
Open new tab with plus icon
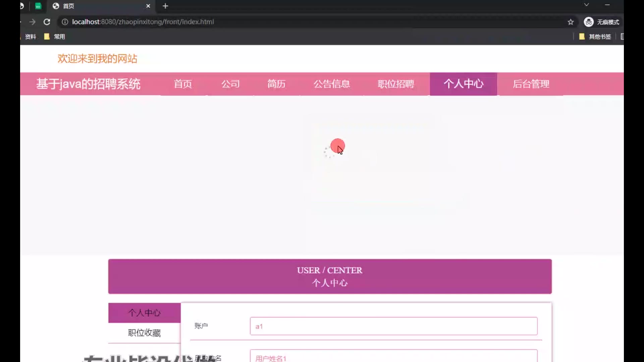pos(165,6)
